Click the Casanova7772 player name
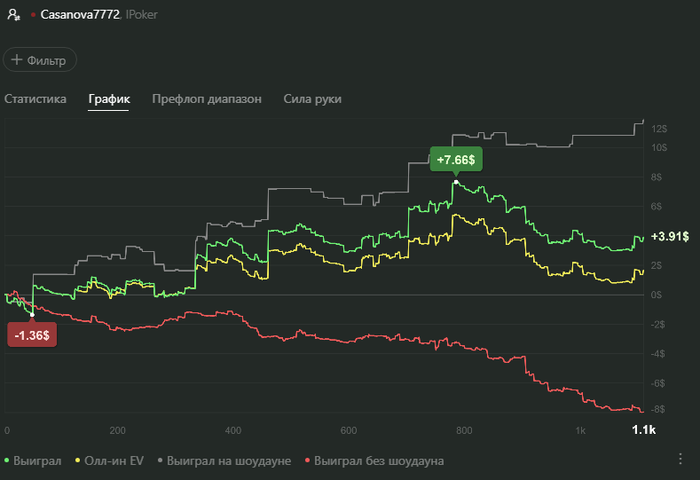 click(x=80, y=15)
